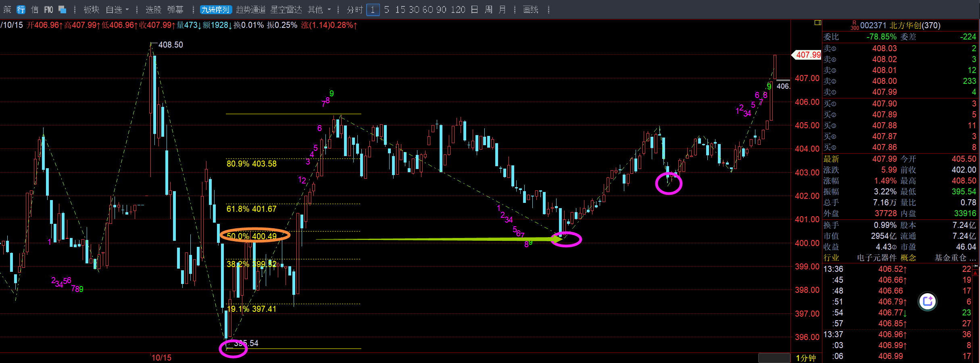Click the 19.1% 397.41 Fibonacci label
The image size is (980, 363).
[x=252, y=309]
